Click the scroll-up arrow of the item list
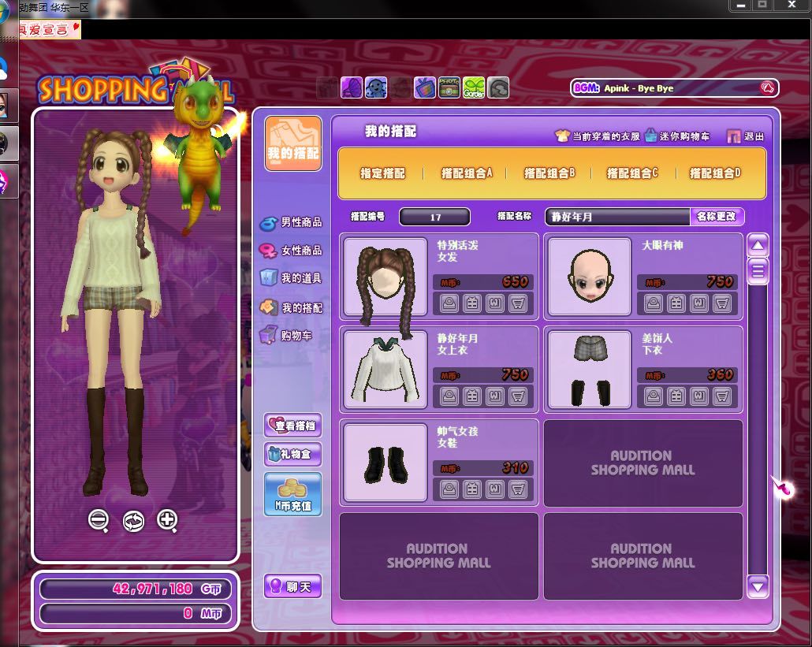This screenshot has width=812, height=647. click(x=758, y=245)
